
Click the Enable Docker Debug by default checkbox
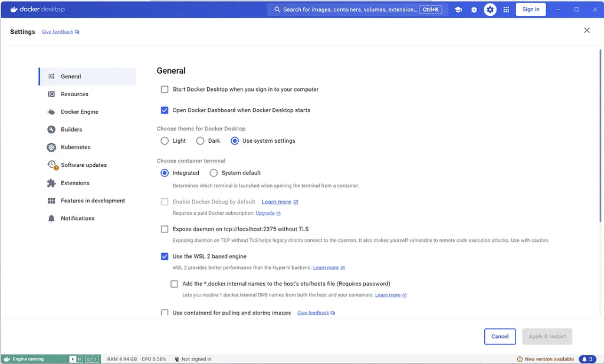point(165,202)
